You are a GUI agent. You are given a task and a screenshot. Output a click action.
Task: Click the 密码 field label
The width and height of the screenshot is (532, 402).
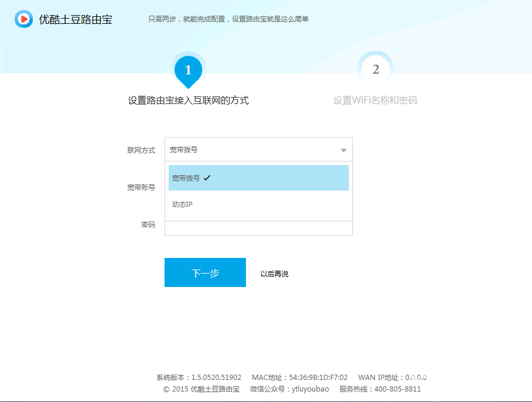tap(148, 224)
